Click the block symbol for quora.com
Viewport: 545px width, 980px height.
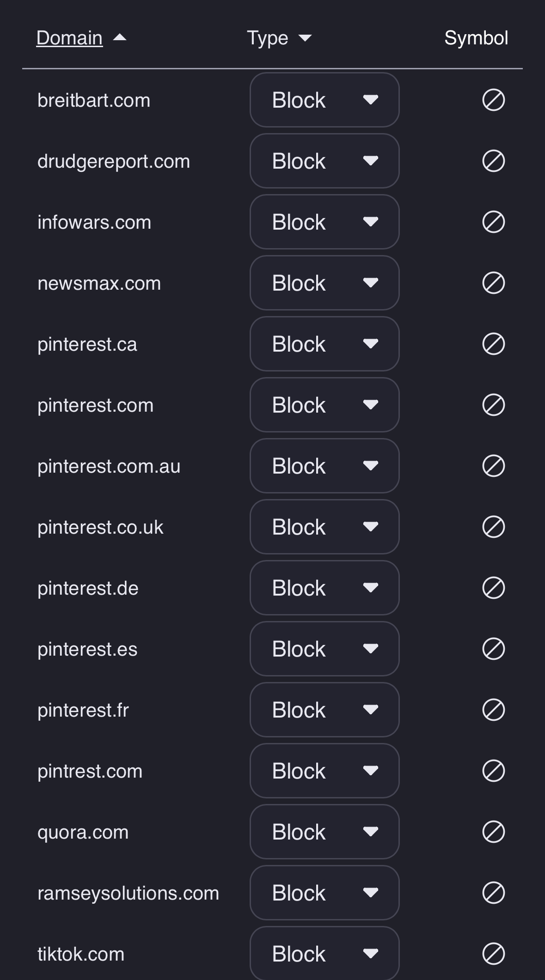point(493,832)
